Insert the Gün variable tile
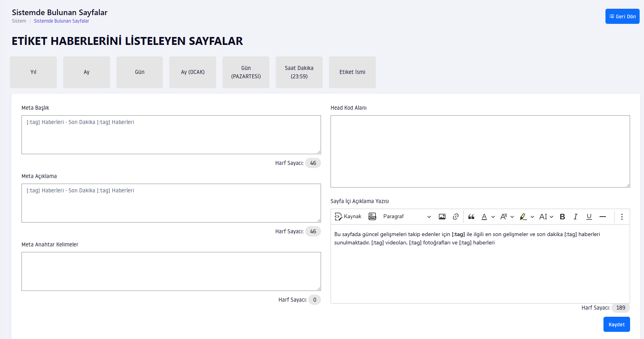The image size is (644, 339). point(140,72)
